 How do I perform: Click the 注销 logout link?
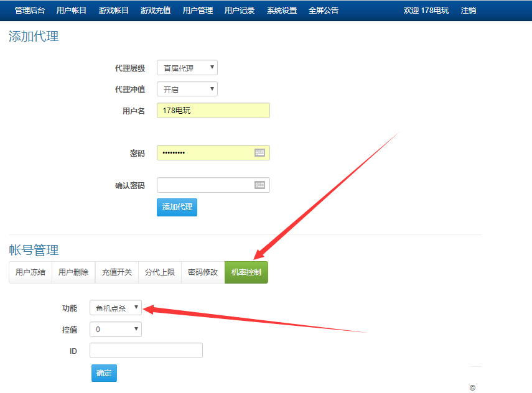click(x=468, y=10)
